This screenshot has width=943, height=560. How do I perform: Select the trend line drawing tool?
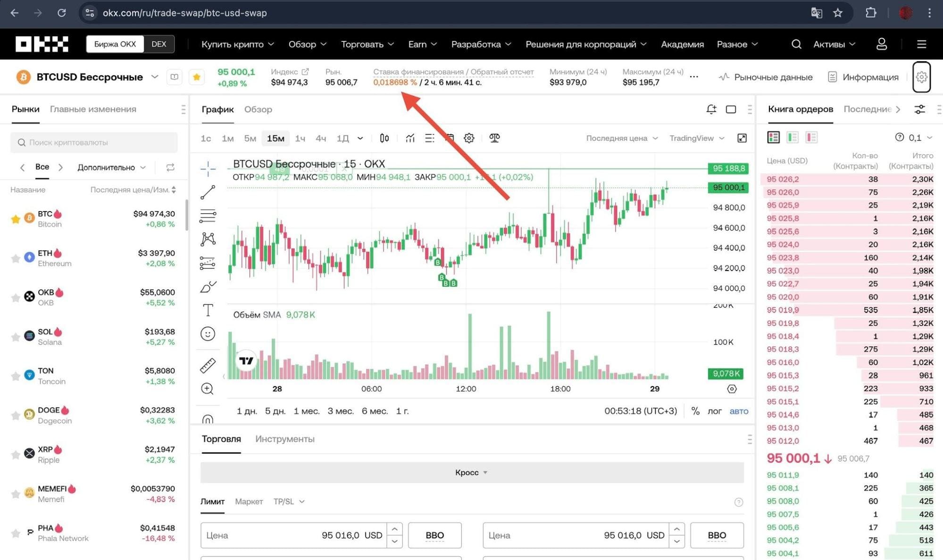pos(208,192)
